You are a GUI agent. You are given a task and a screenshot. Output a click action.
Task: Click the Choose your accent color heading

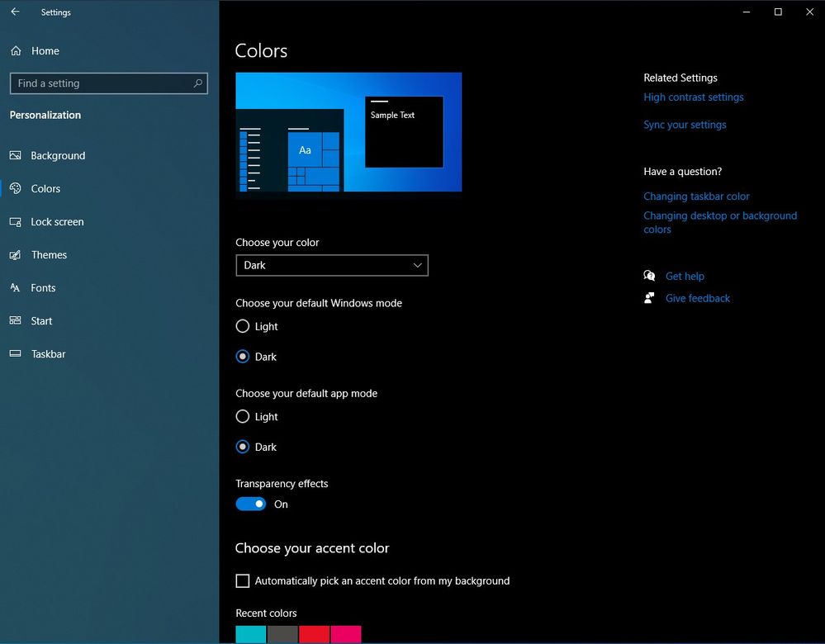(312, 548)
